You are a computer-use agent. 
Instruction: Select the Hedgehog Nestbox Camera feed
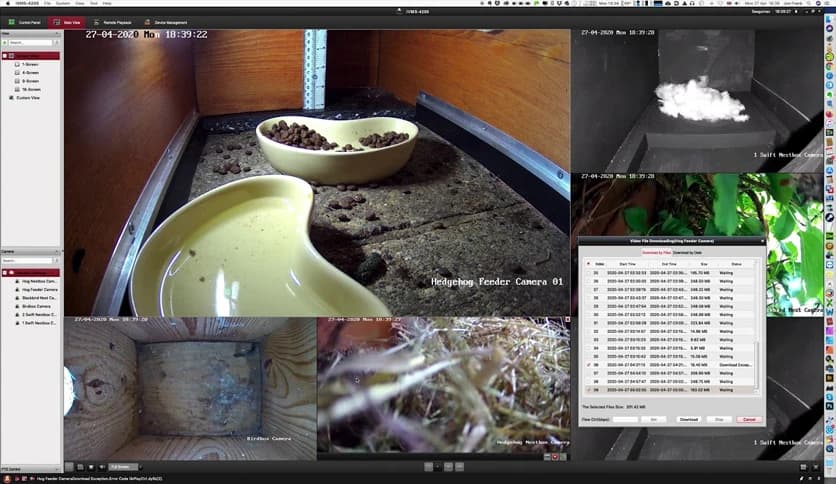click(x=444, y=389)
